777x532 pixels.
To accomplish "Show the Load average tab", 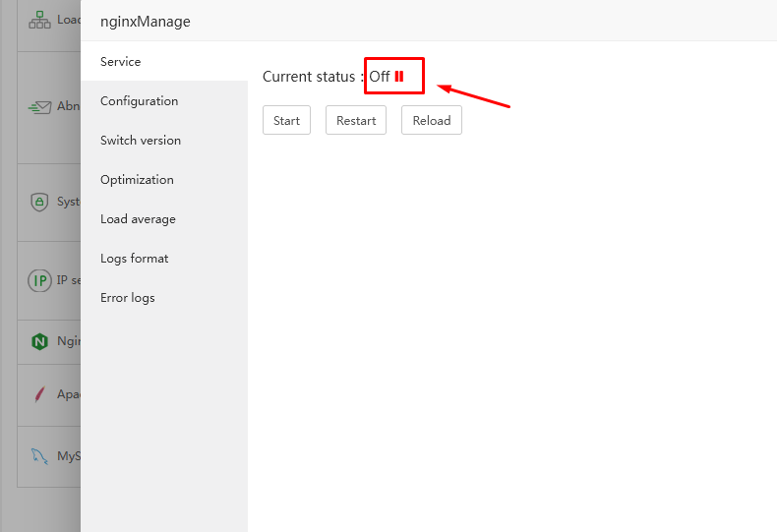I will (138, 219).
